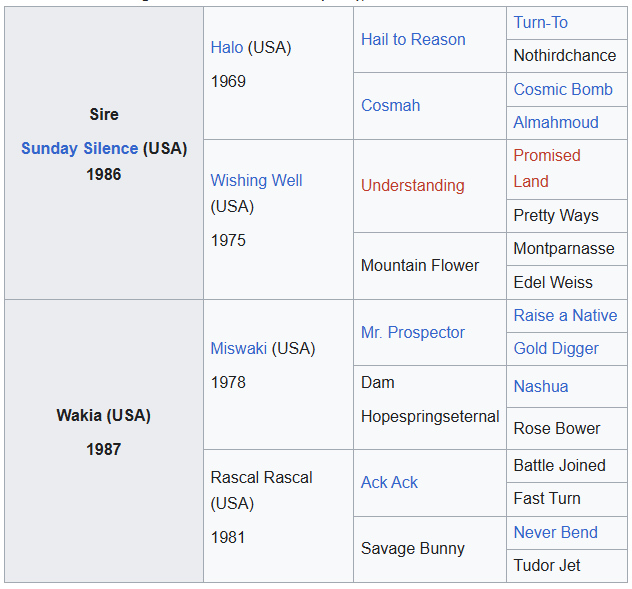Click the Savage Bunny cell text

click(x=413, y=549)
